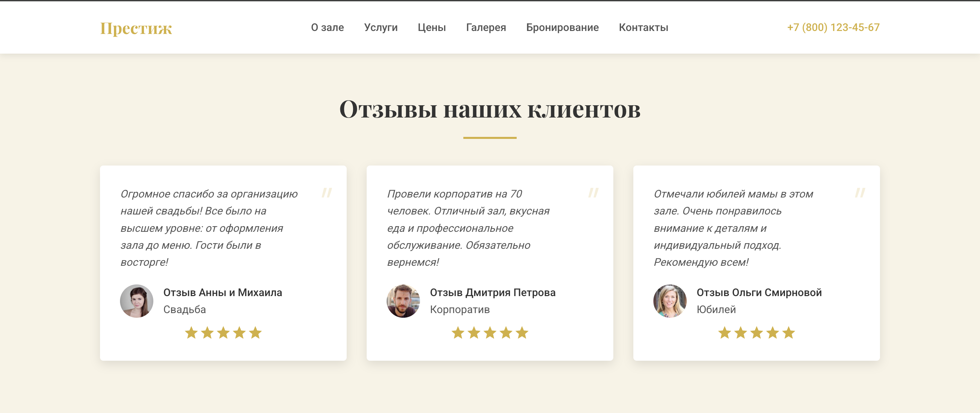Click the name Отзыв Дмитрия Петрова

point(492,292)
